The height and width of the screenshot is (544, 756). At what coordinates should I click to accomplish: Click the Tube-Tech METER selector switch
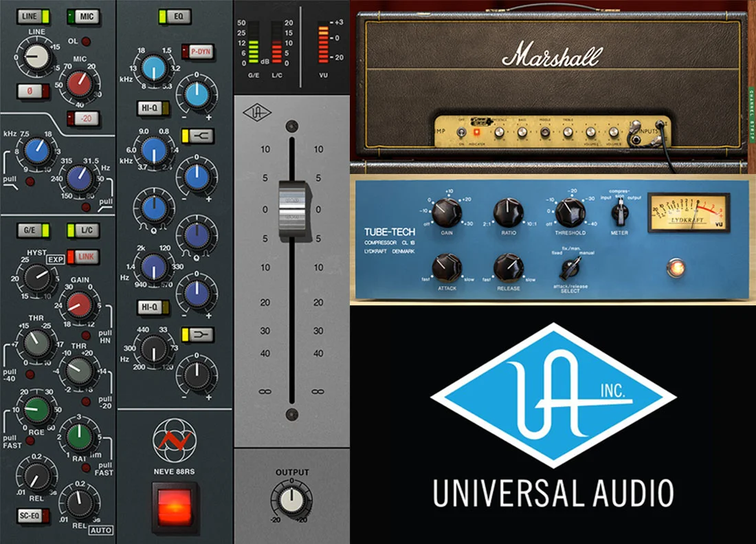point(619,213)
